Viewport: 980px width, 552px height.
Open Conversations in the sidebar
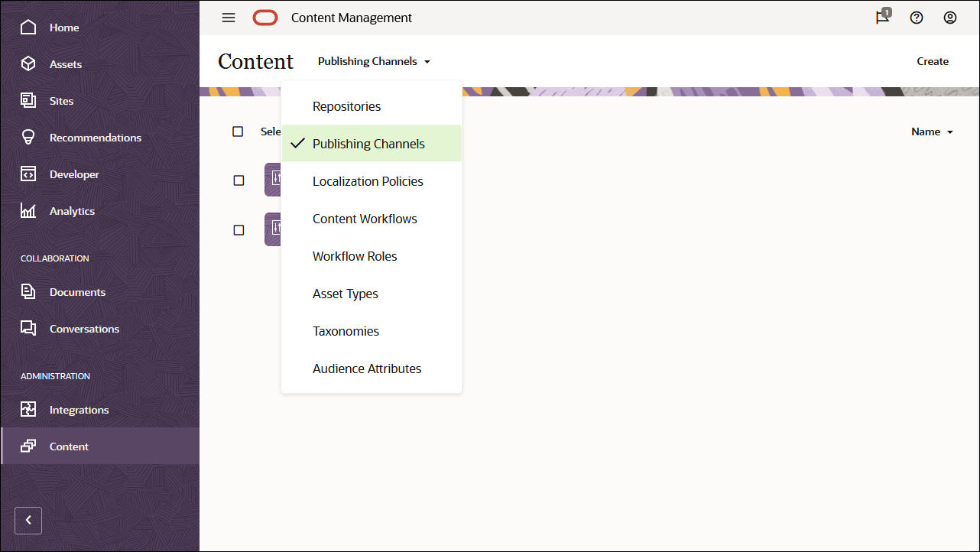[84, 328]
